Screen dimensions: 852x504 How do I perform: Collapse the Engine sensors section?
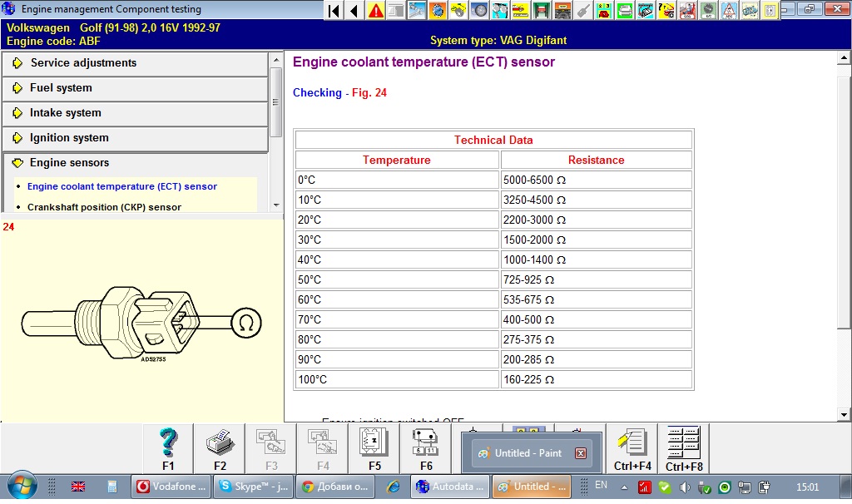(x=69, y=163)
